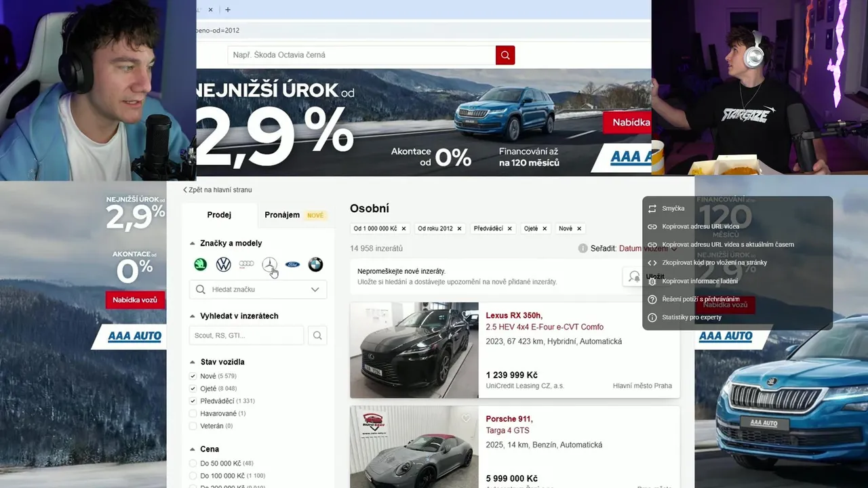The height and width of the screenshot is (488, 868).
Task: Click the 'Hlavní město Praha' location text
Action: (x=642, y=386)
